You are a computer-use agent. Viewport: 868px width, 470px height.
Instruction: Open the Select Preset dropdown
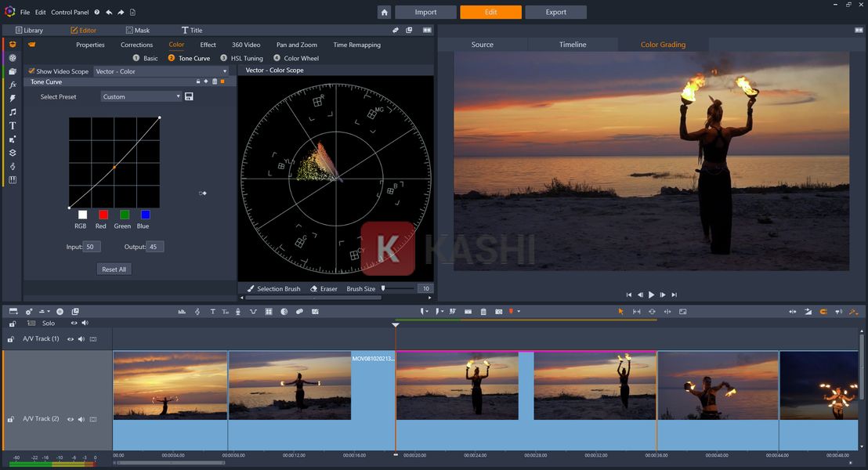pos(141,96)
